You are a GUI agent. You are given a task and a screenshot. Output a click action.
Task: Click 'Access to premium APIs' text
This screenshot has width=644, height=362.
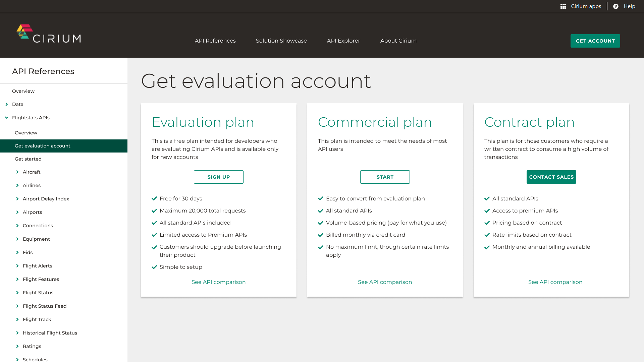coord(525,210)
